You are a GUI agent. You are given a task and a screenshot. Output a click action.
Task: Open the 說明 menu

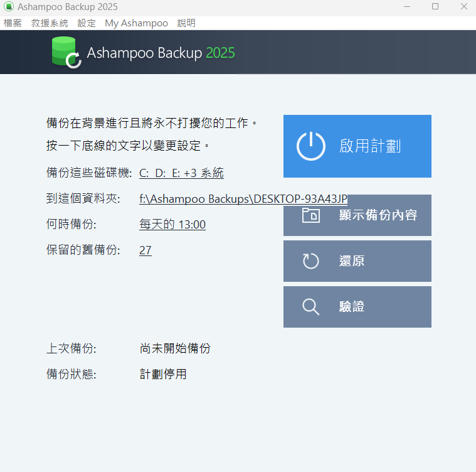click(x=186, y=23)
